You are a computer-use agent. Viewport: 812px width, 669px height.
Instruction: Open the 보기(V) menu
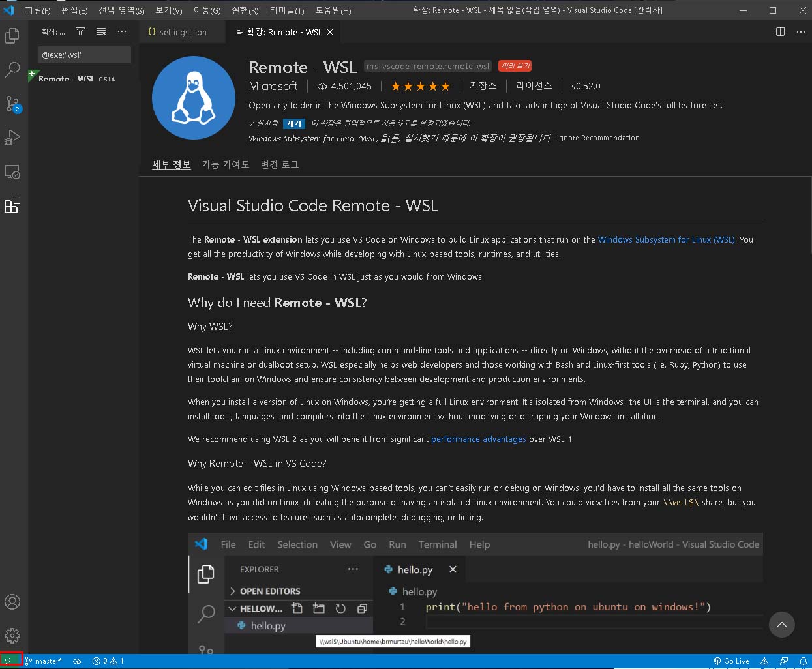[x=169, y=10]
